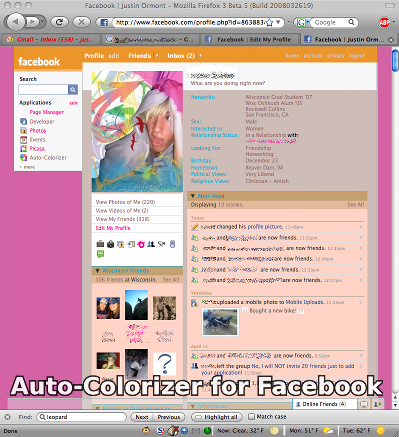Viewport: 399px width, 437px height.
Task: Reload the page with refresh button
Action: 60,22
